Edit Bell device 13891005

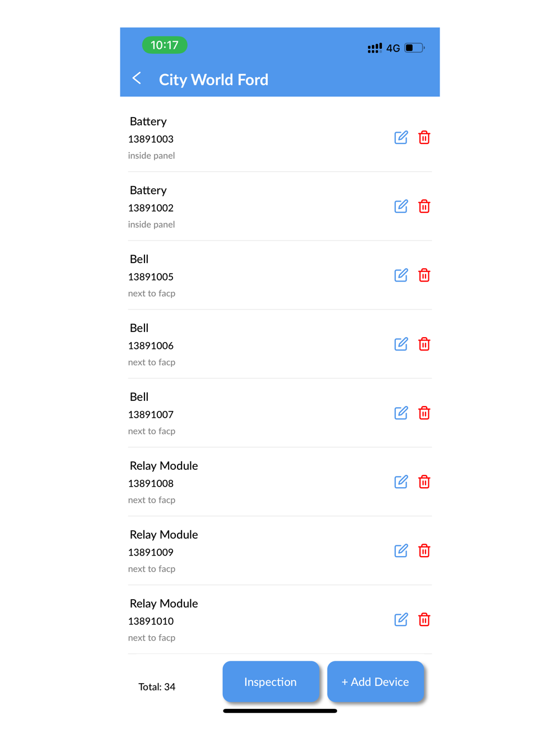pyautogui.click(x=401, y=275)
